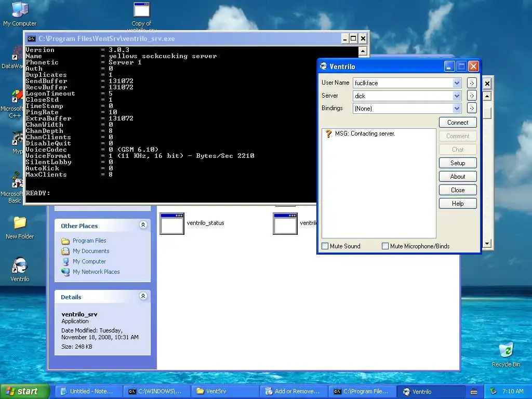Go to My Documents in Other Places
This screenshot has height=399, width=532.
pyautogui.click(x=91, y=251)
